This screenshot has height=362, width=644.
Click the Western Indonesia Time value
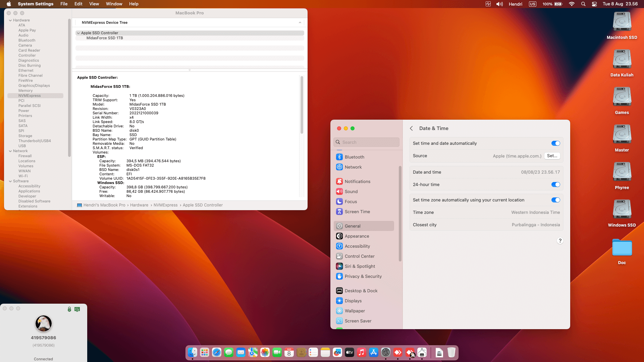[x=536, y=212]
